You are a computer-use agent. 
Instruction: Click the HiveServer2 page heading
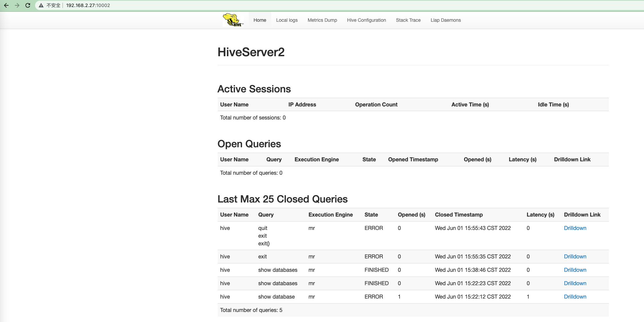coord(251,52)
